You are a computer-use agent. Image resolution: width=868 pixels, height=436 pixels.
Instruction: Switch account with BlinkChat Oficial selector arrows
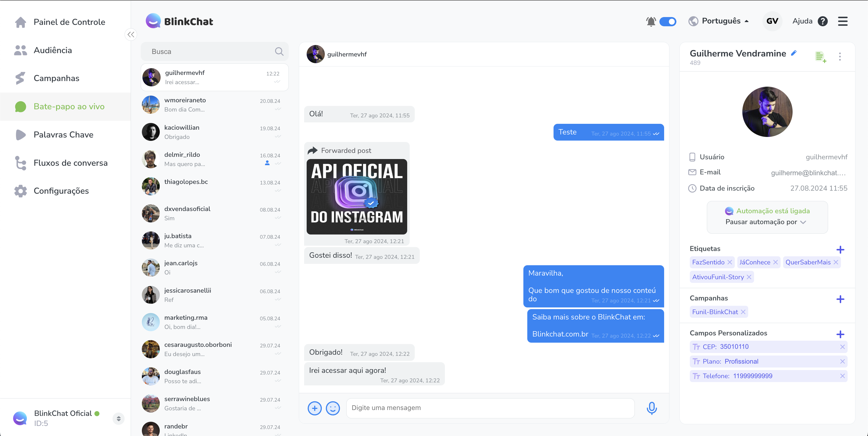point(119,418)
